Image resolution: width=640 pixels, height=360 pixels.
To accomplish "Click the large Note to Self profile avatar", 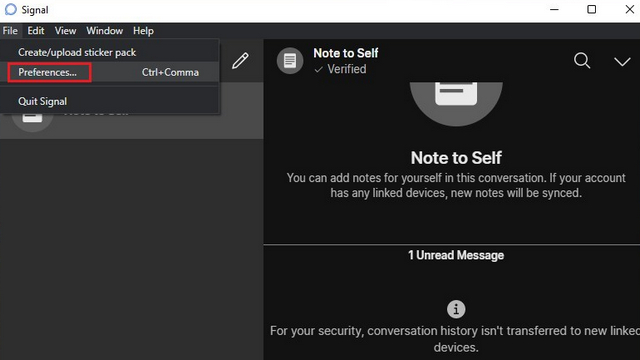I will click(456, 104).
